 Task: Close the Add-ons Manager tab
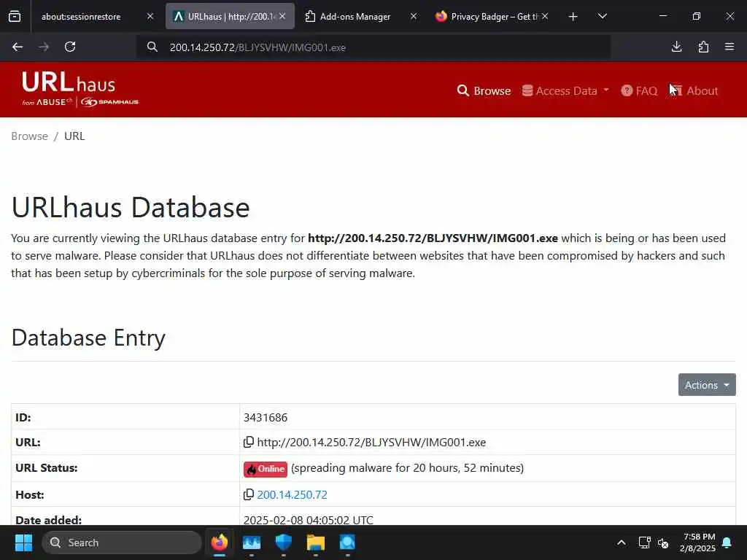(x=414, y=17)
